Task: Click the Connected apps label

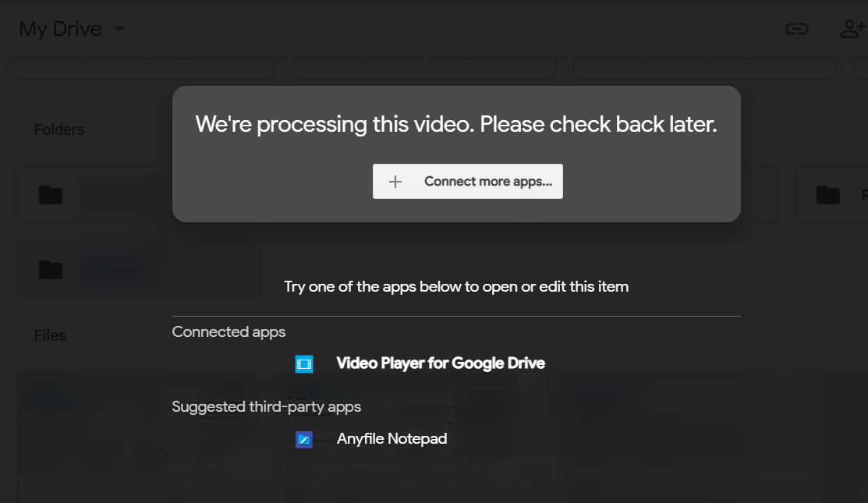Action: tap(229, 331)
